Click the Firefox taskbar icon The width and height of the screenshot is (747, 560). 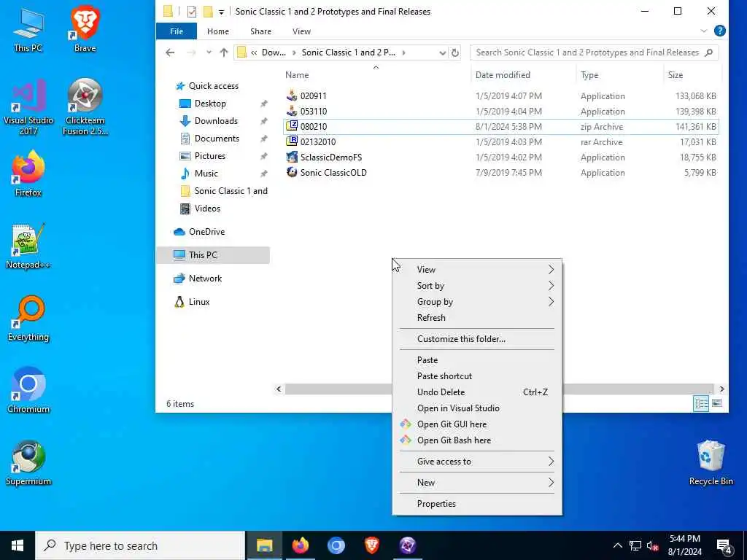pyautogui.click(x=300, y=545)
